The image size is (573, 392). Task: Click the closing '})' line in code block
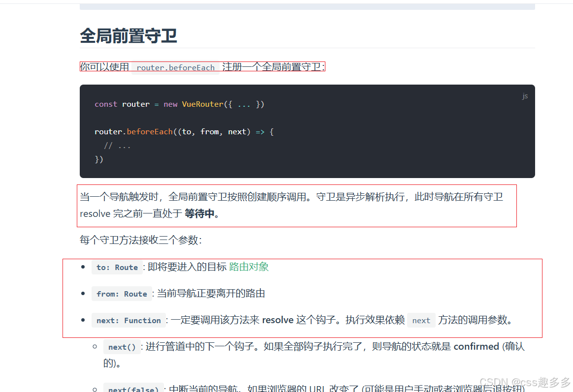point(99,159)
